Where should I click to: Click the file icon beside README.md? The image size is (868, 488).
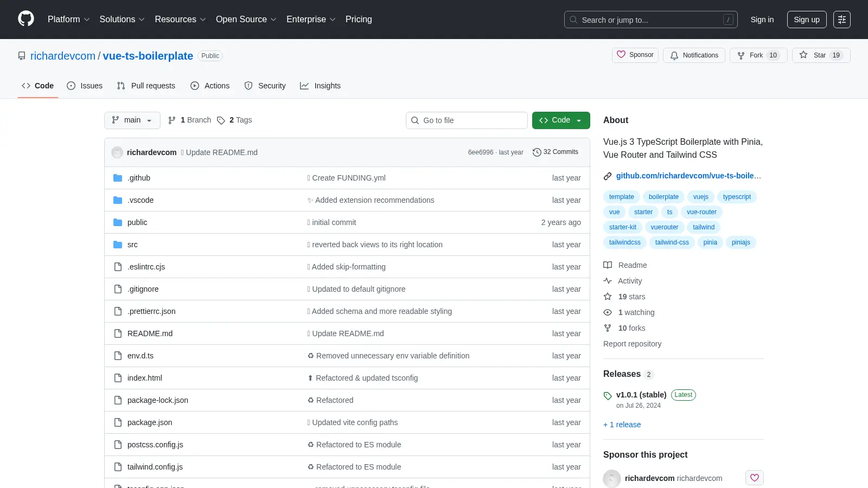pyautogui.click(x=118, y=333)
